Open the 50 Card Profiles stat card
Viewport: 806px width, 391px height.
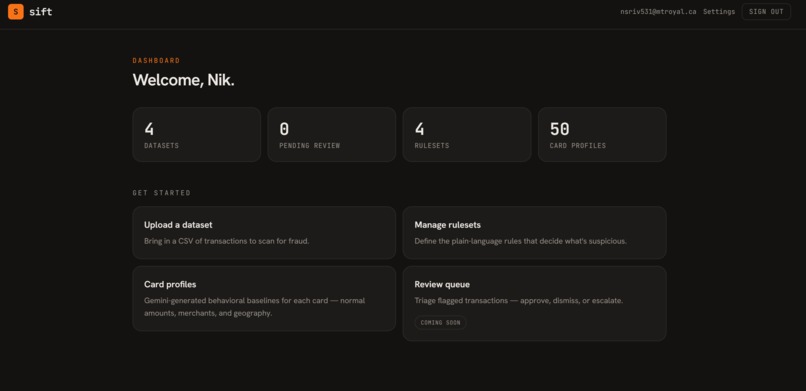pos(602,135)
